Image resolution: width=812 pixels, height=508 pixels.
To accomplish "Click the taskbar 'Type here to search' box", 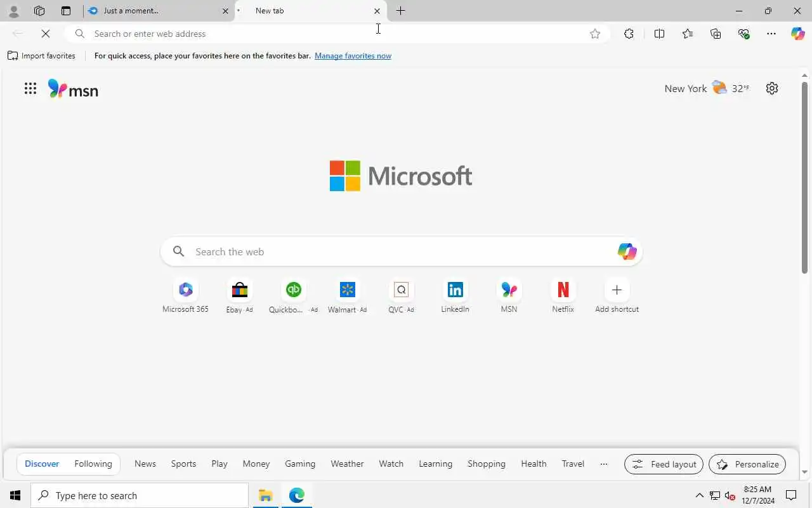I will (140, 495).
